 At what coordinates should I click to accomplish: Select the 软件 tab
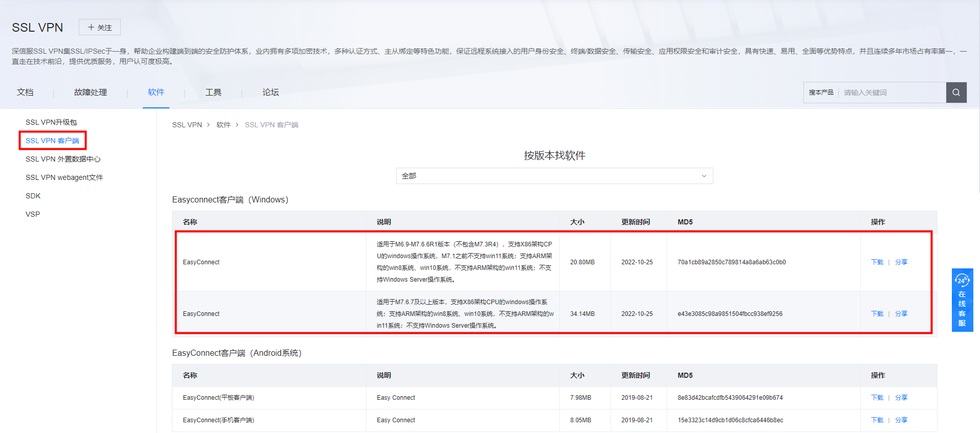pos(156,92)
